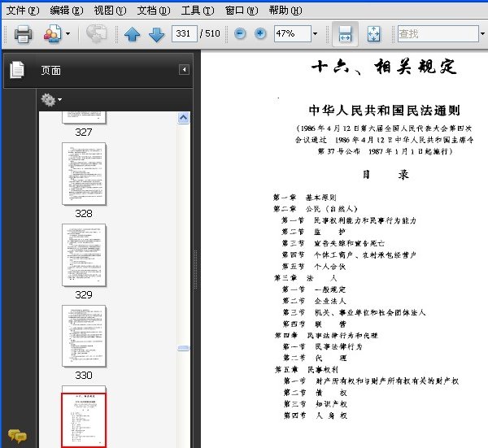Zoom in with the plus button
Viewport: 488px width, 448px height.
click(x=260, y=33)
